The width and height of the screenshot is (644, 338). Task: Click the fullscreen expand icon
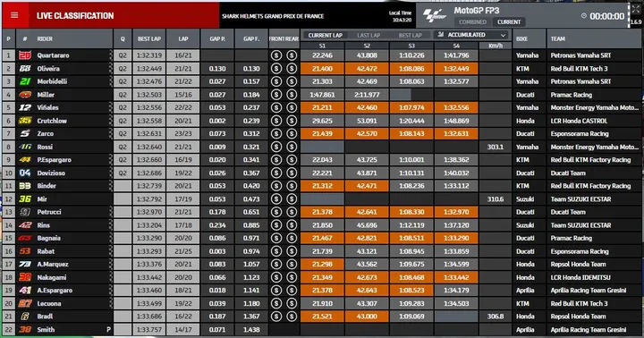[636, 10]
